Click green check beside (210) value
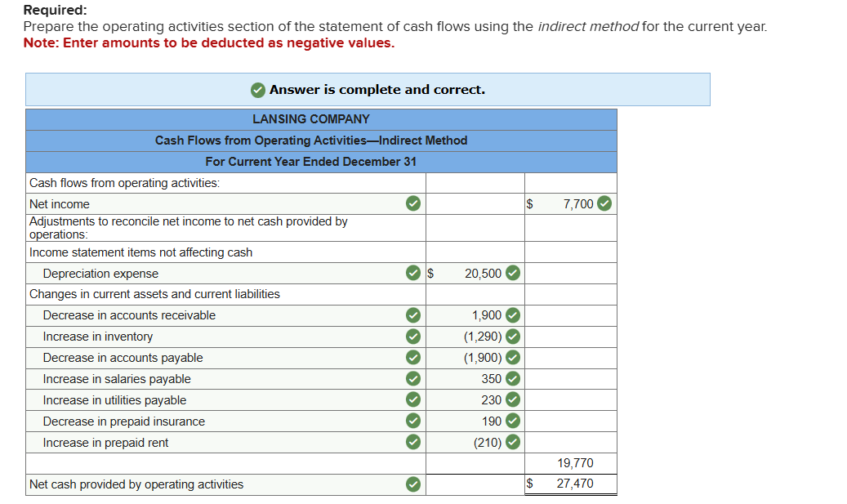 [513, 443]
